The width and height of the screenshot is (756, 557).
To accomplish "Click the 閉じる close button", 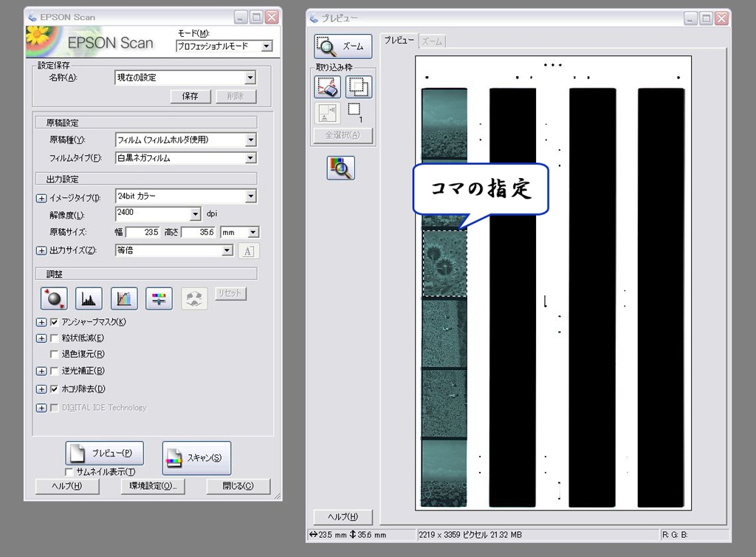I will 238,486.
